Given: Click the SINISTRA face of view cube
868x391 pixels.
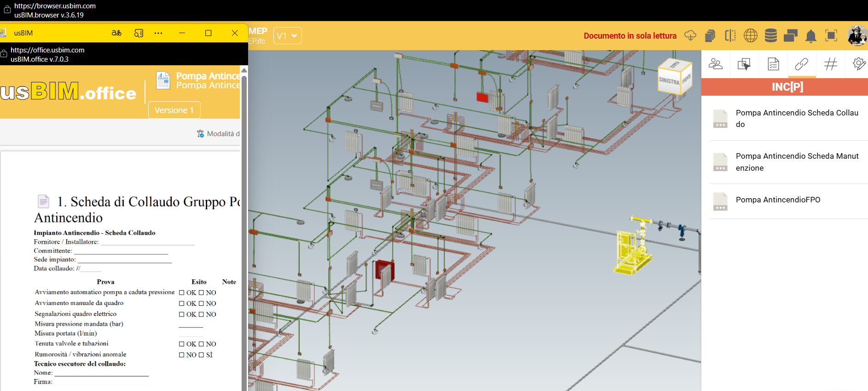Looking at the screenshot, I should 669,80.
